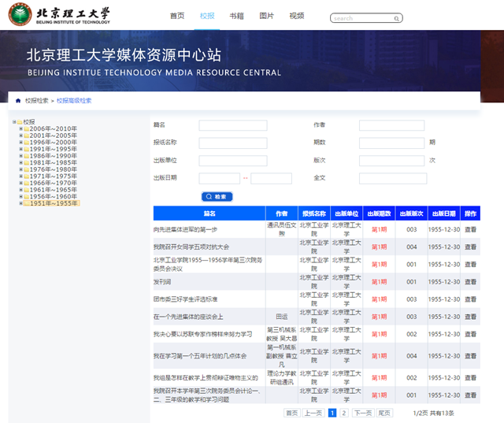Click the 校报 root folder icon

point(19,122)
